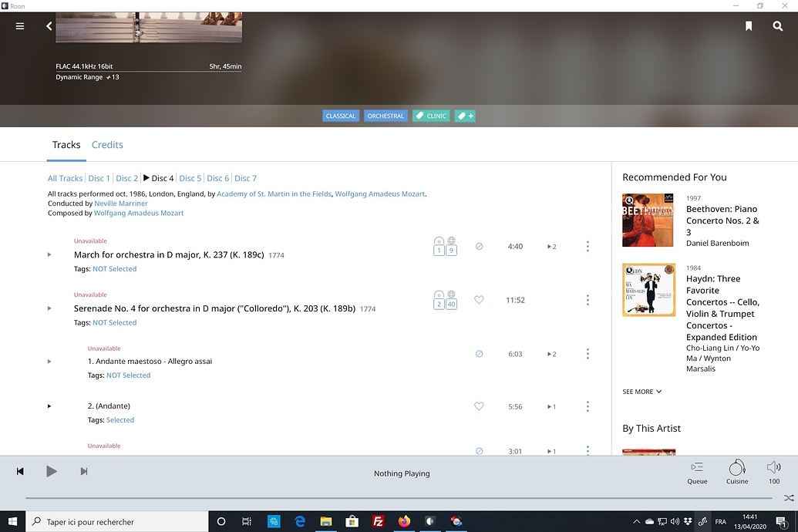Screen dimensions: 798x532
Task: Switch to the Tracks tab
Action: [66, 145]
